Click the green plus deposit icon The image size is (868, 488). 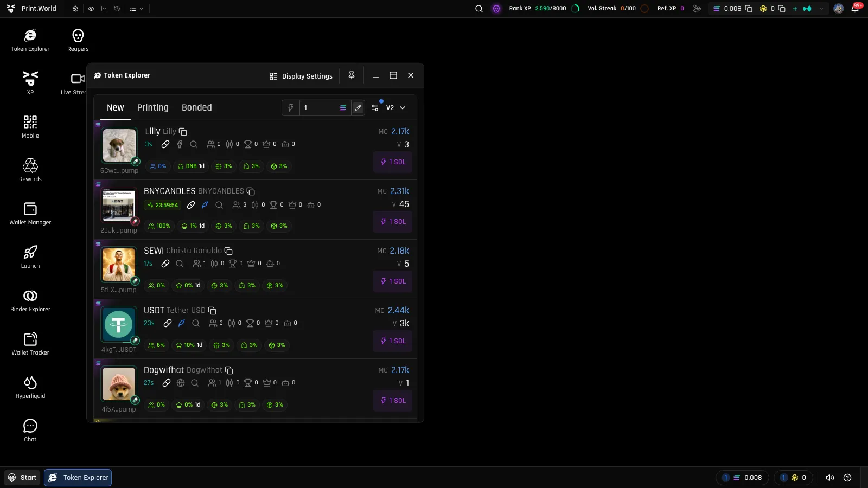(x=795, y=9)
